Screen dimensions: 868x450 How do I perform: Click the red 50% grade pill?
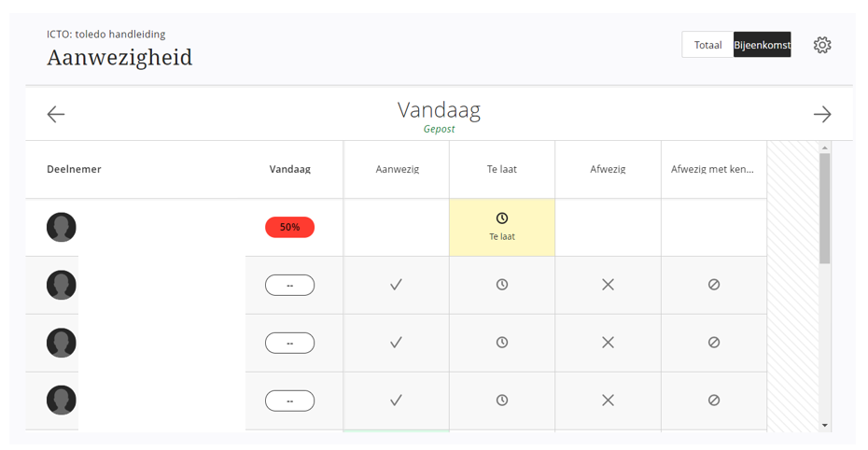click(x=289, y=227)
